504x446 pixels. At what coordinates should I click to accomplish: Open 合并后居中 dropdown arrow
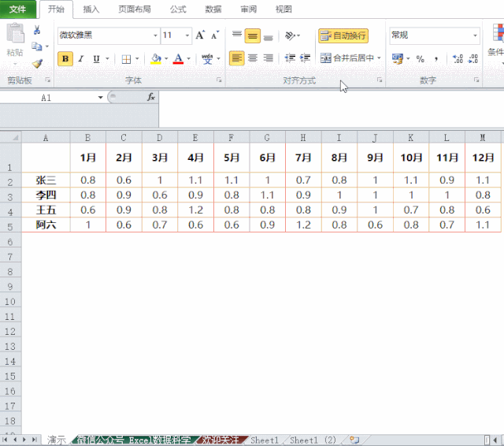click(x=379, y=58)
